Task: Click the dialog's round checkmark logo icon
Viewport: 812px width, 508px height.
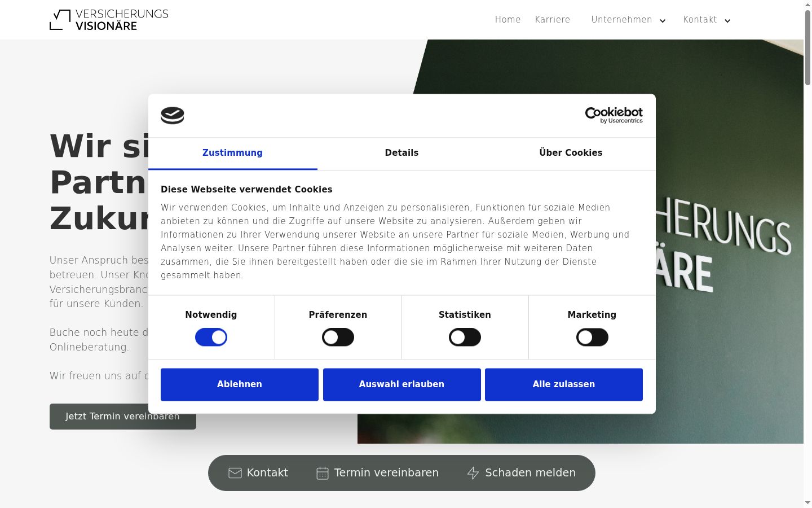Action: tap(173, 116)
